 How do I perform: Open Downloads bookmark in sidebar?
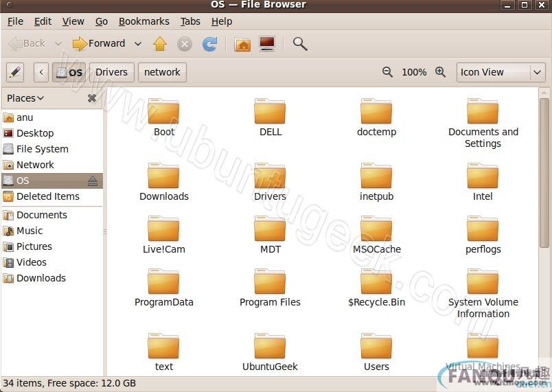coord(51,278)
